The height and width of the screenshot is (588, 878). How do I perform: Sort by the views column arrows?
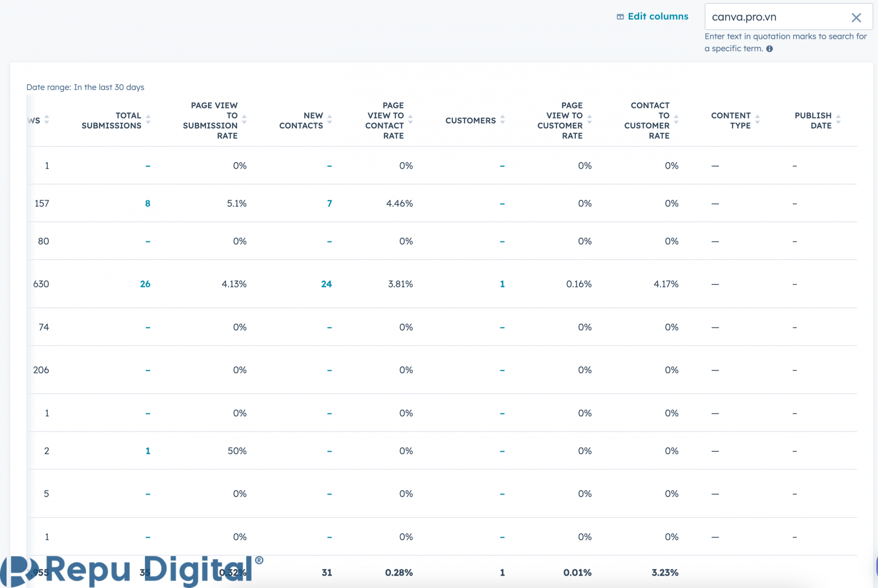(47, 120)
